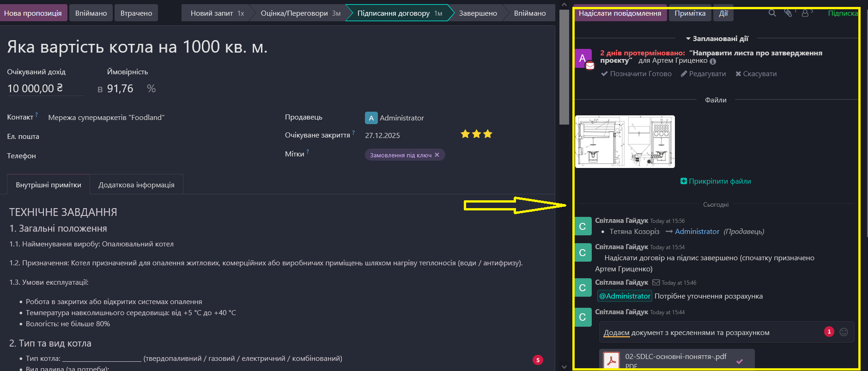Image resolution: width=868 pixels, height=371 pixels.
Task: Mark the planned activity as Готово
Action: coord(636,74)
